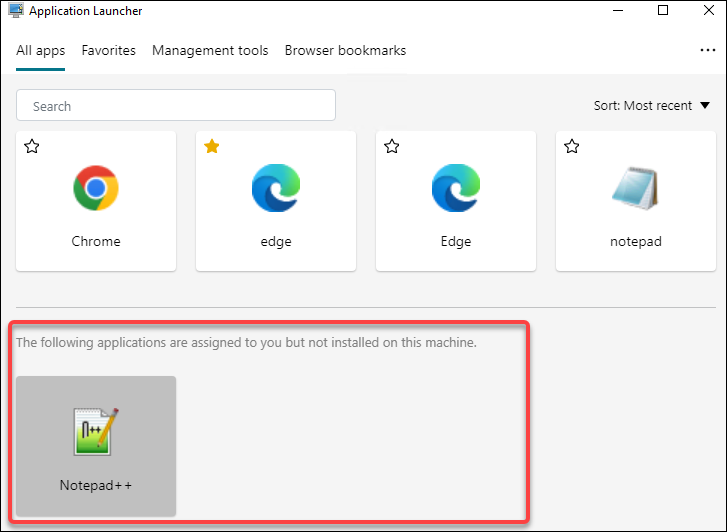
Task: Switch to the Favorites tab
Action: pos(109,50)
